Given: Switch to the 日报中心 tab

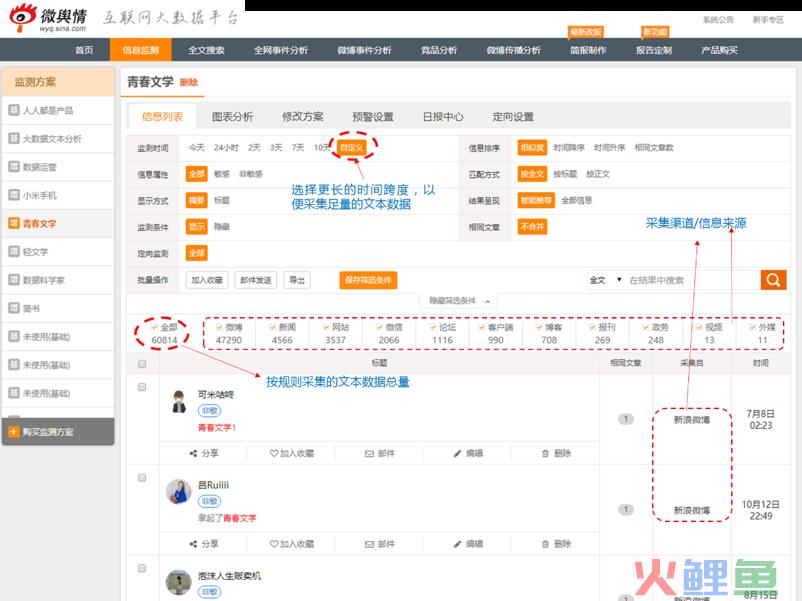Looking at the screenshot, I should (443, 117).
